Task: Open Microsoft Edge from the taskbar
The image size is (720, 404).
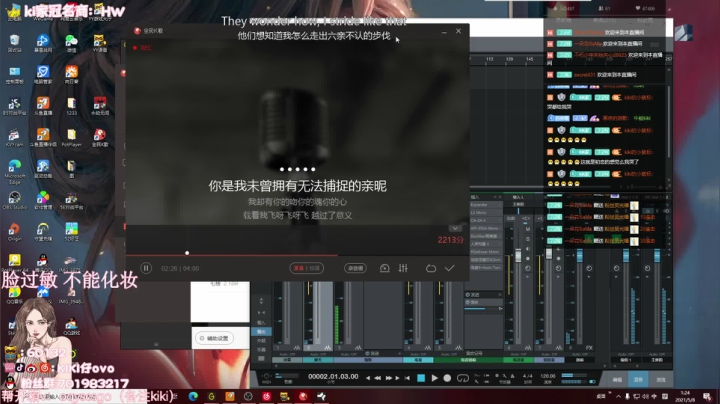Action: 193,396
